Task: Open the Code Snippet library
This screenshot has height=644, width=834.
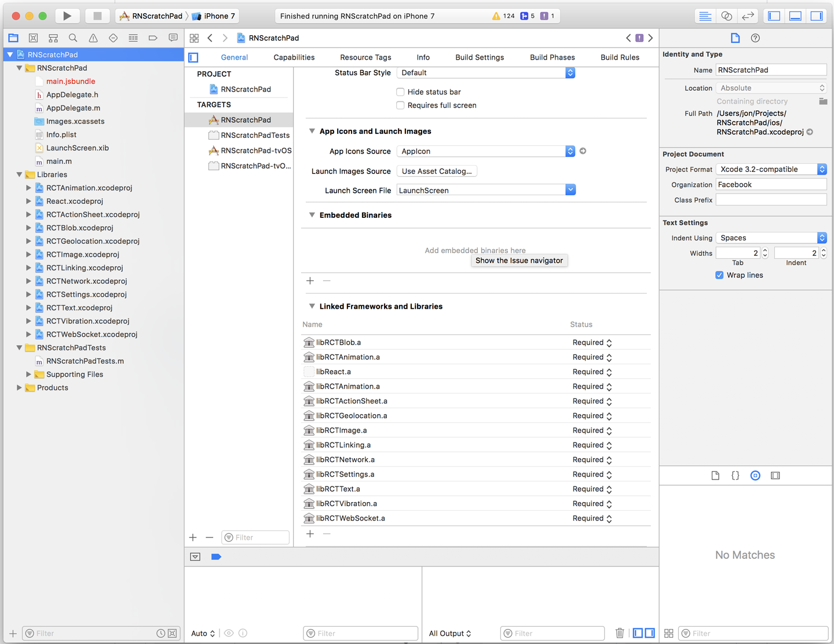Action: pyautogui.click(x=735, y=475)
